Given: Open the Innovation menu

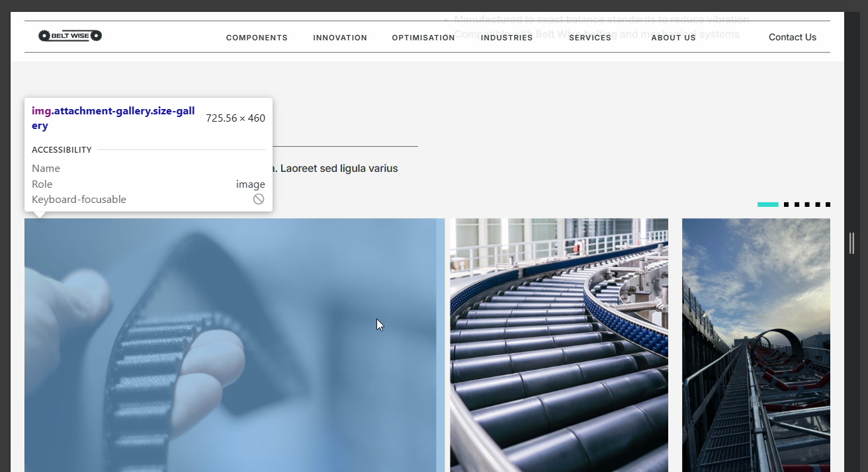Looking at the screenshot, I should click(x=340, y=38).
